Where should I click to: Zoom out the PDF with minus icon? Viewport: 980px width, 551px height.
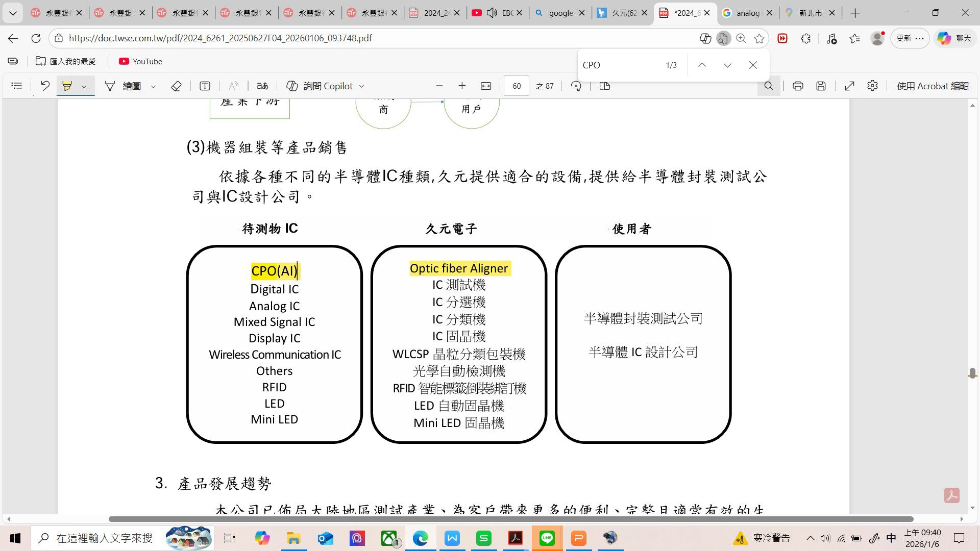click(x=439, y=86)
